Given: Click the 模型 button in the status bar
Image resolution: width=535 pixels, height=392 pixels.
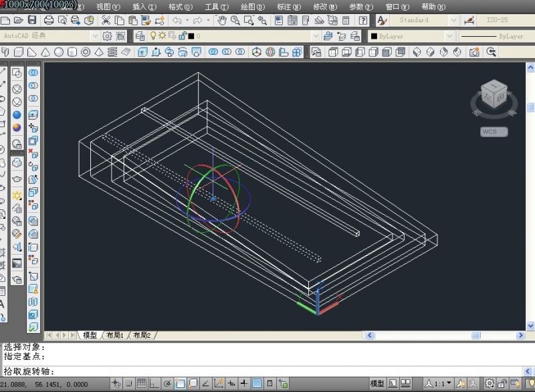Looking at the screenshot, I should click(x=377, y=384).
